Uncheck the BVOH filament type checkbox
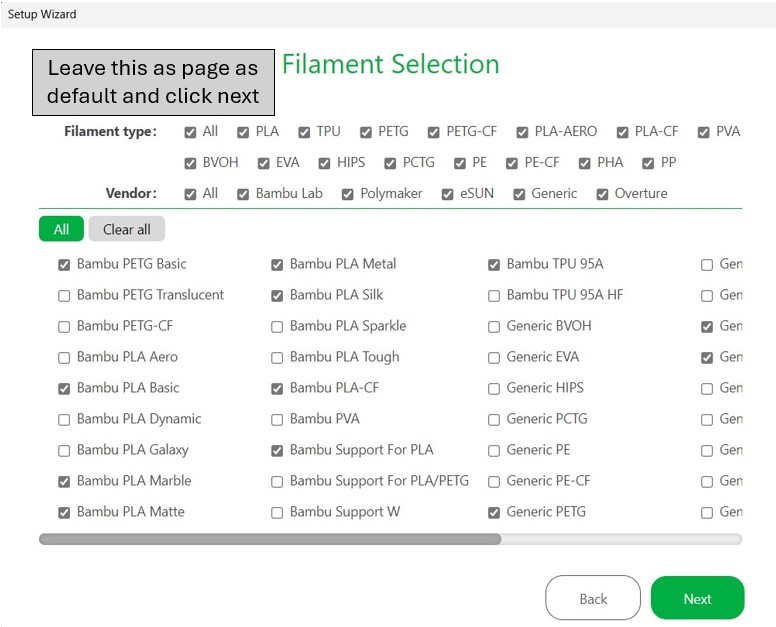 tap(190, 163)
